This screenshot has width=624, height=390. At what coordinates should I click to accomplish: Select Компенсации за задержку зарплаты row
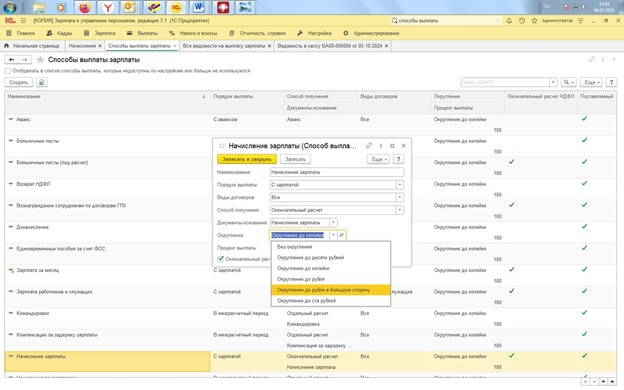[310, 340]
